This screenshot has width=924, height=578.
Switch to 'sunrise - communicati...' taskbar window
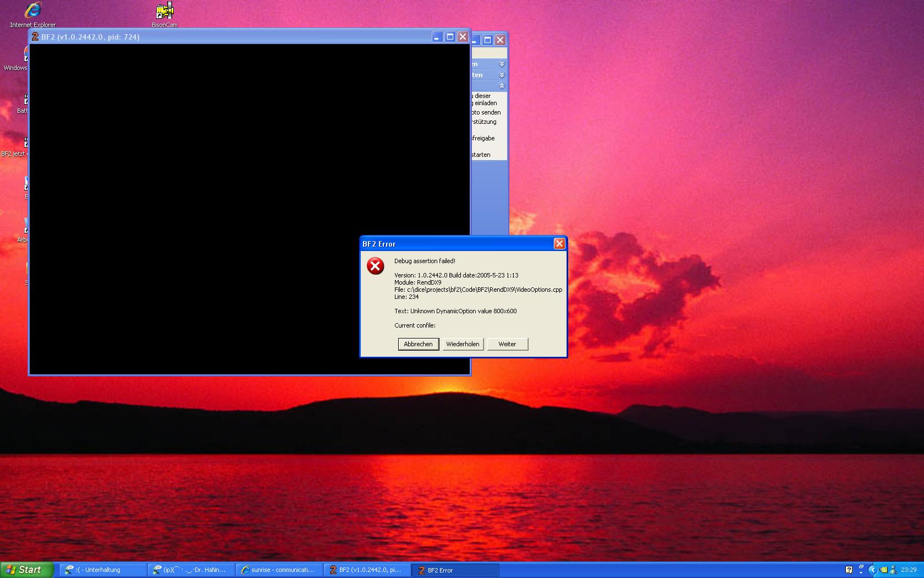coord(279,570)
